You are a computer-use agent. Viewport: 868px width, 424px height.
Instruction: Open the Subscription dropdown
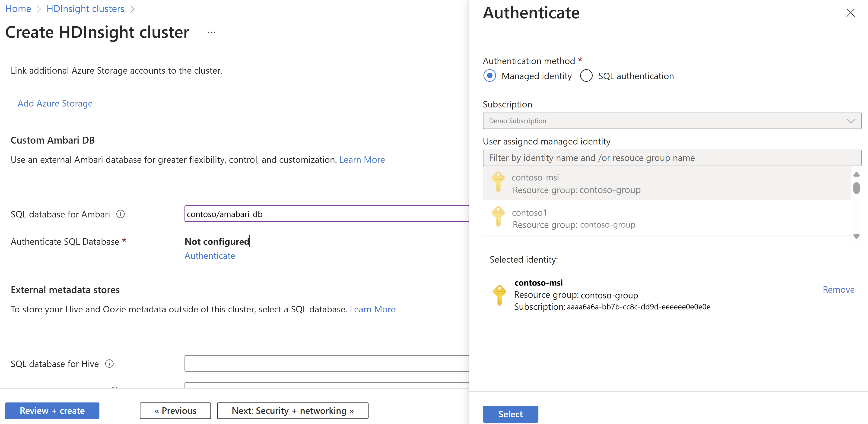(x=671, y=121)
